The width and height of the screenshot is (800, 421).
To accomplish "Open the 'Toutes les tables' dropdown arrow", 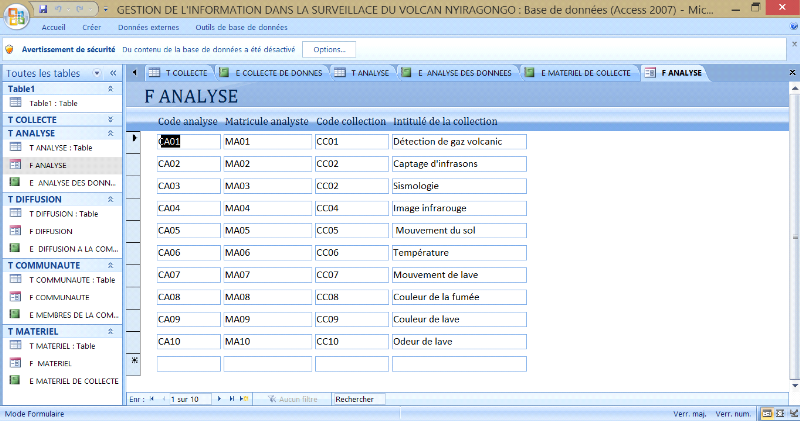I will [x=99, y=73].
